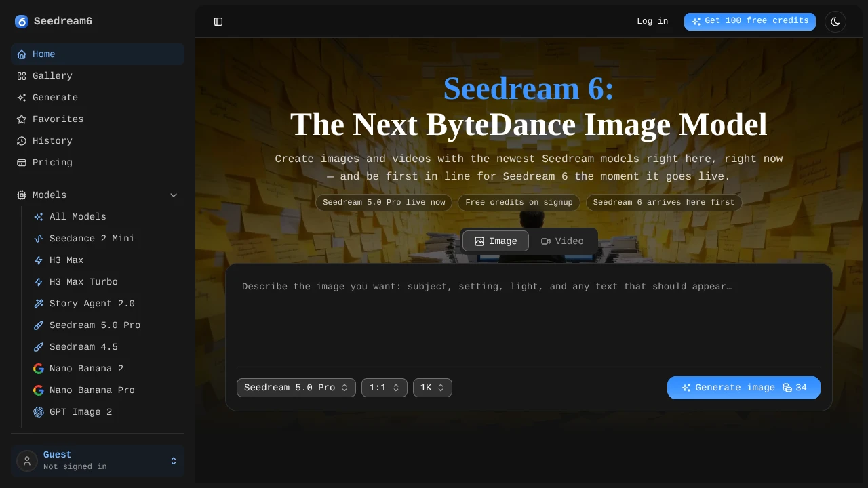Click Get 100 free credits button
868x488 pixels.
(x=750, y=22)
